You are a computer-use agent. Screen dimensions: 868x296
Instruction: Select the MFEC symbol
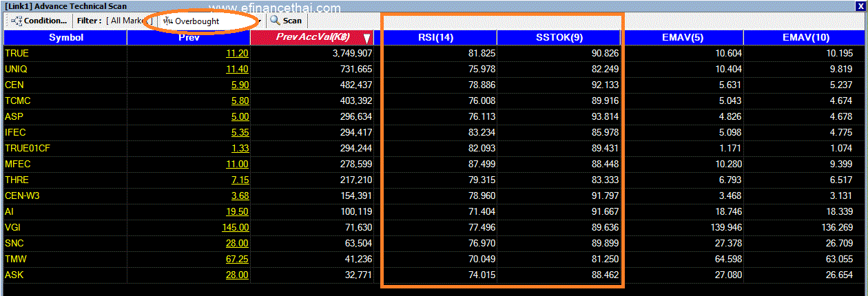tap(18, 164)
